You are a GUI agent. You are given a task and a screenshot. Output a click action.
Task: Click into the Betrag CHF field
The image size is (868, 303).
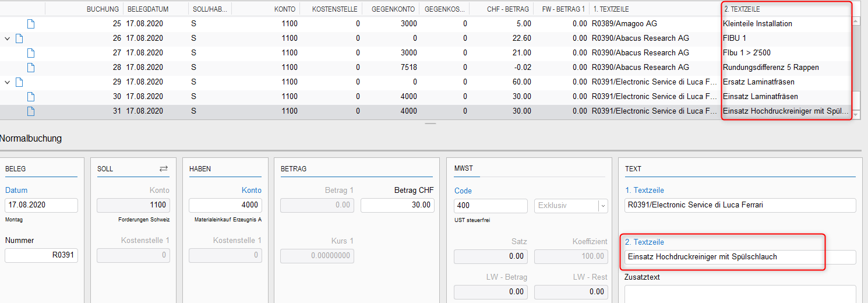pos(397,205)
